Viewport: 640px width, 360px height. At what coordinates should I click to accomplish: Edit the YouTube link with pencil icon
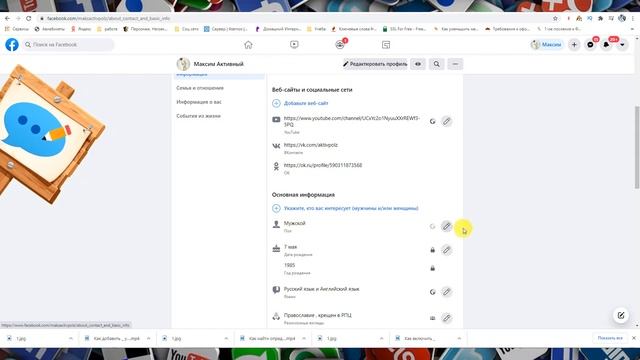447,121
